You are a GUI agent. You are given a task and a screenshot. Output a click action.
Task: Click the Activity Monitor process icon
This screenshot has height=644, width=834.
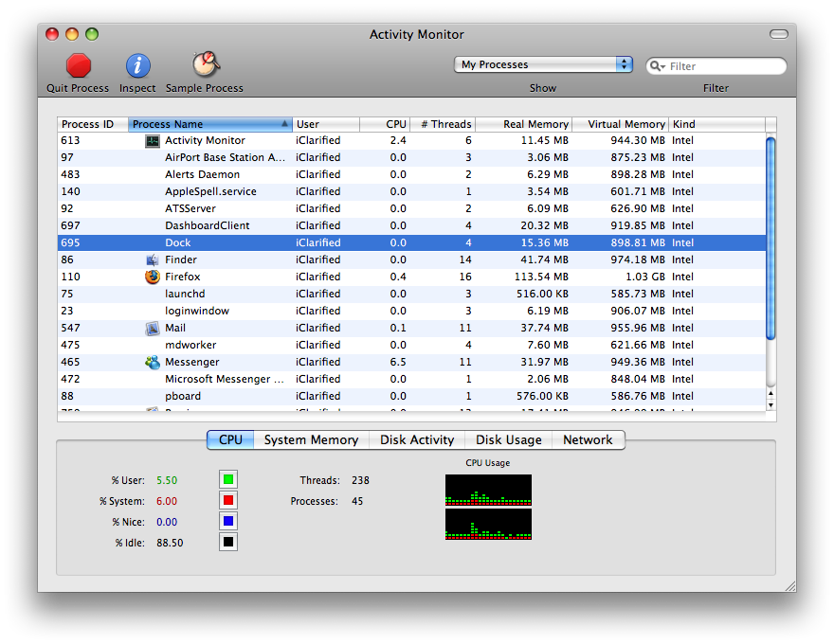[153, 140]
